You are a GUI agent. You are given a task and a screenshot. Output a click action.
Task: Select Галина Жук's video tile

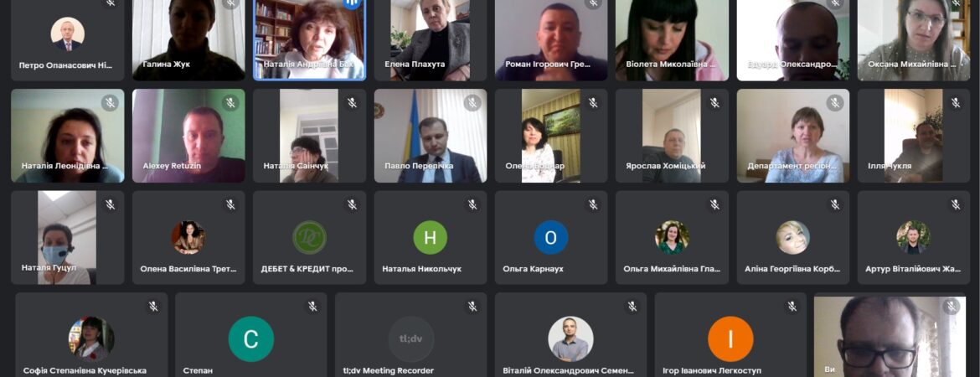tap(188, 40)
